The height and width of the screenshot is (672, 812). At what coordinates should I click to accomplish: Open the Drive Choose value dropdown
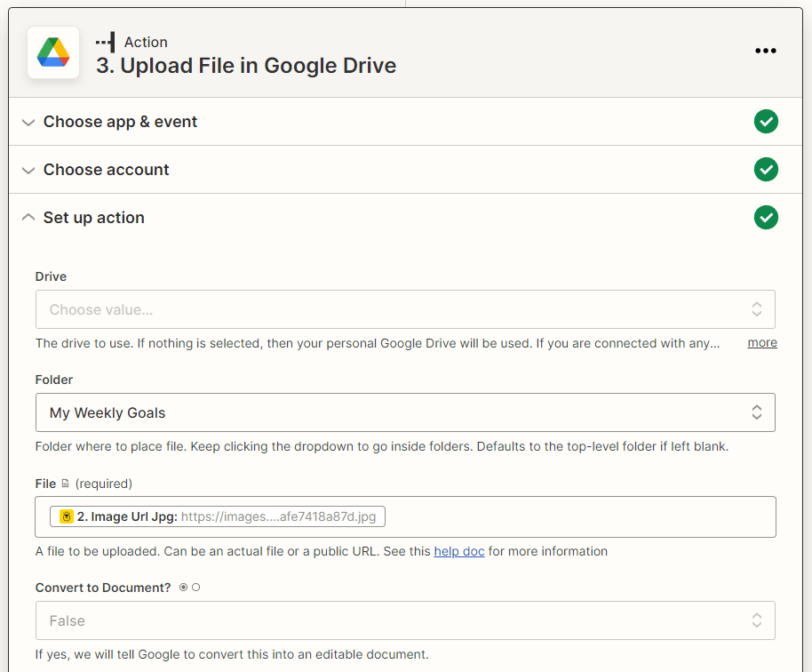pyautogui.click(x=404, y=308)
